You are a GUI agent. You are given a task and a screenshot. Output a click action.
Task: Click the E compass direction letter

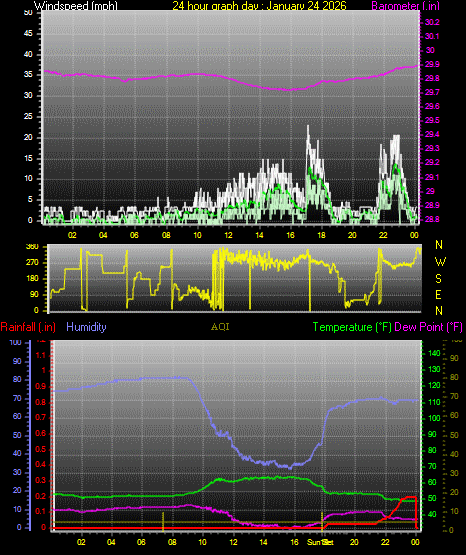pyautogui.click(x=438, y=294)
